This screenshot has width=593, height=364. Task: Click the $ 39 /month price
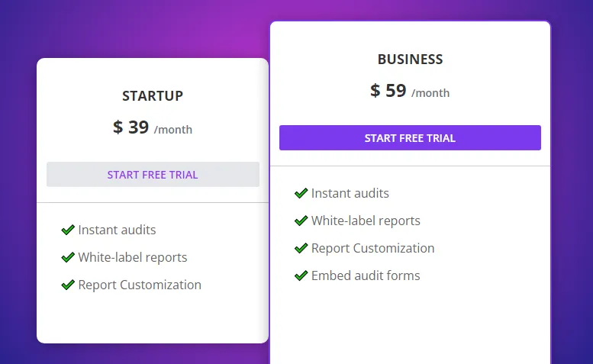click(153, 127)
